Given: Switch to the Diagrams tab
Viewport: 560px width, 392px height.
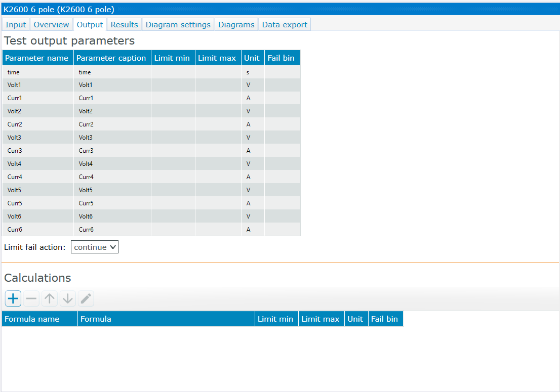Looking at the screenshot, I should pos(236,25).
